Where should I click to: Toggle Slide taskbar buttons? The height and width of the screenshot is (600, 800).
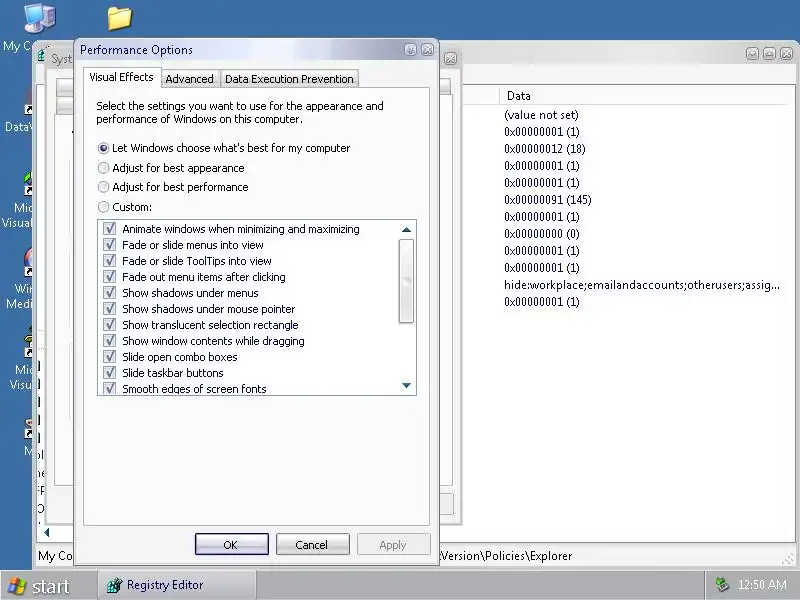[109, 372]
